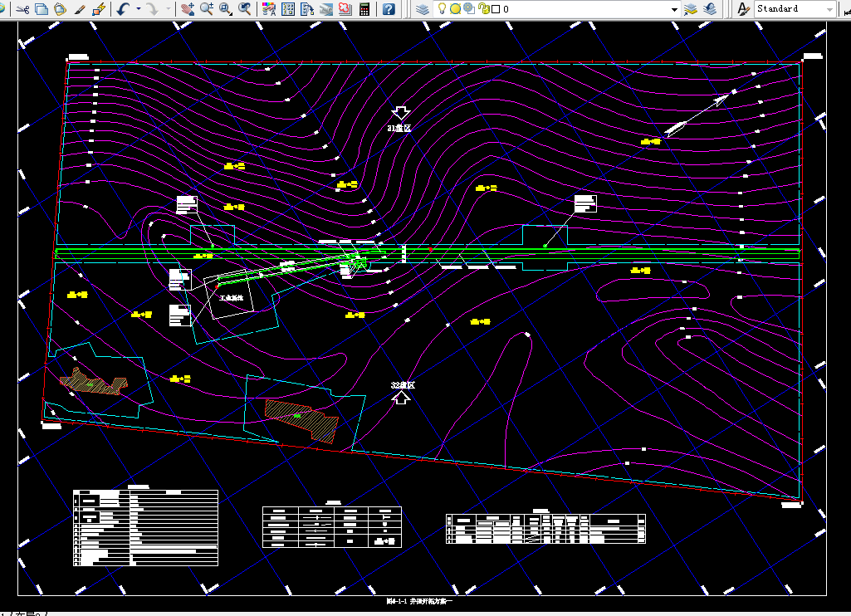Redo the last undone action
Screen dimensions: 851x616
click(153, 9)
